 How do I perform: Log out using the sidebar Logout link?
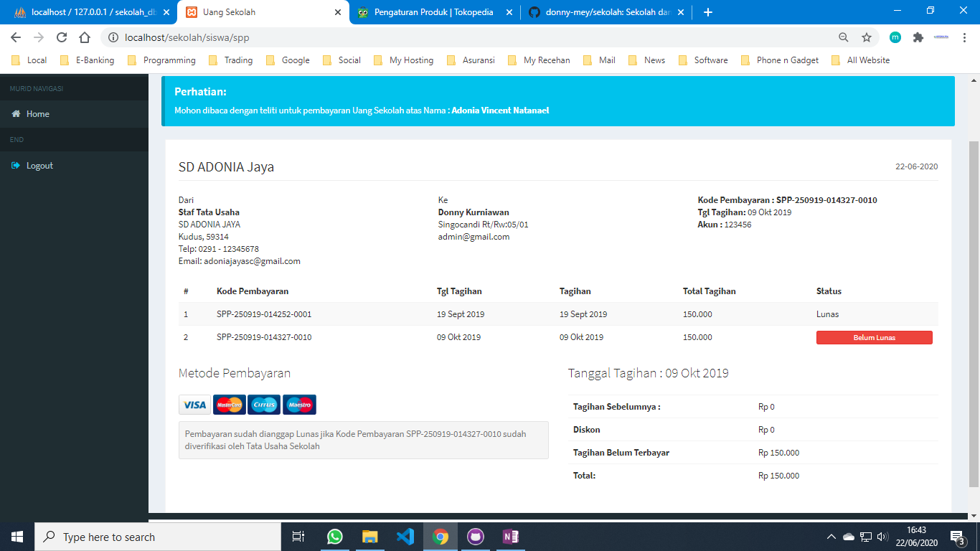39,166
